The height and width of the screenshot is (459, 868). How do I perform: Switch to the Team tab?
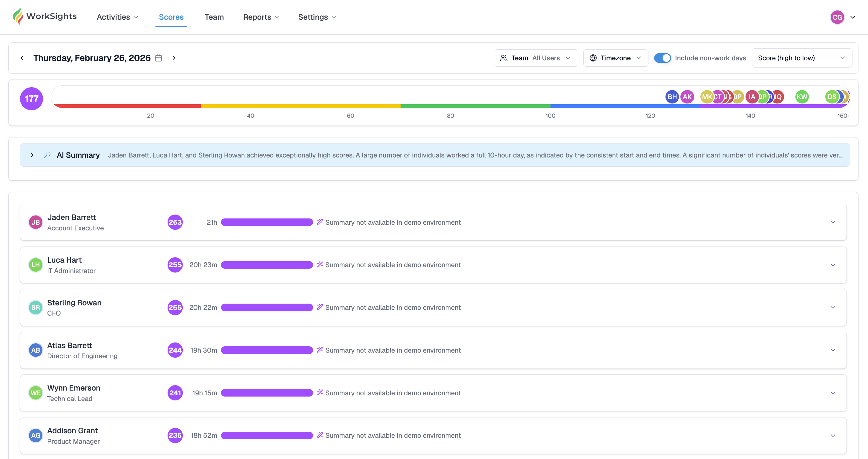pyautogui.click(x=214, y=17)
